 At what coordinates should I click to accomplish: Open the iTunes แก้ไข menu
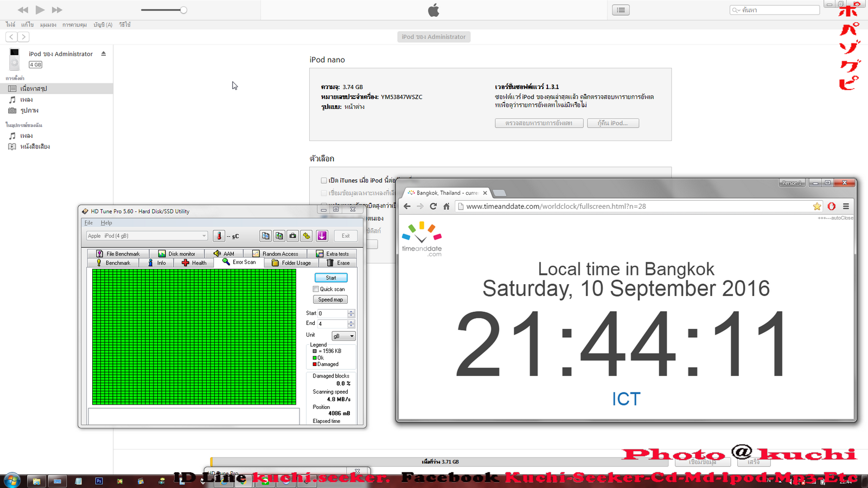point(27,25)
